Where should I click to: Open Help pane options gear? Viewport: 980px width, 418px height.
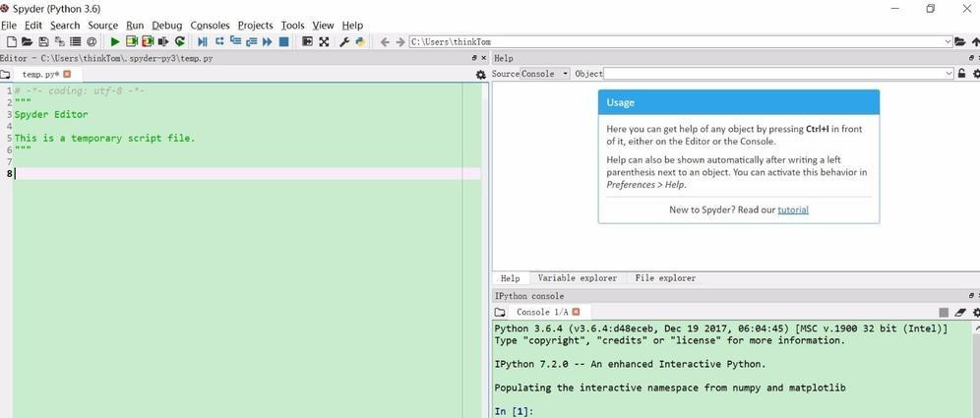click(x=976, y=74)
